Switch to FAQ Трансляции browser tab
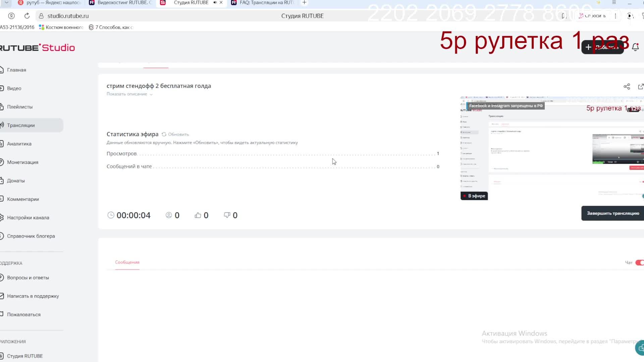Image resolution: width=644 pixels, height=362 pixels. [x=266, y=3]
